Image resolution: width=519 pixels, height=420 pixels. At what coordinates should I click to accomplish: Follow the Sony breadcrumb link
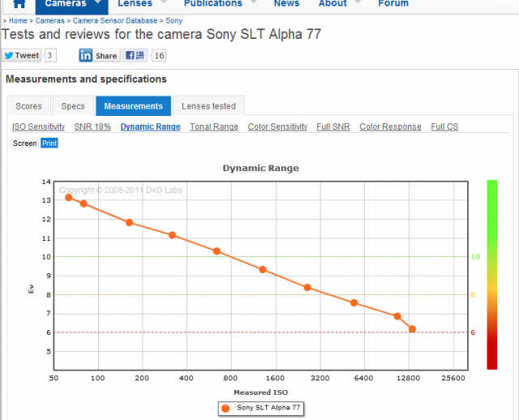[x=174, y=21]
